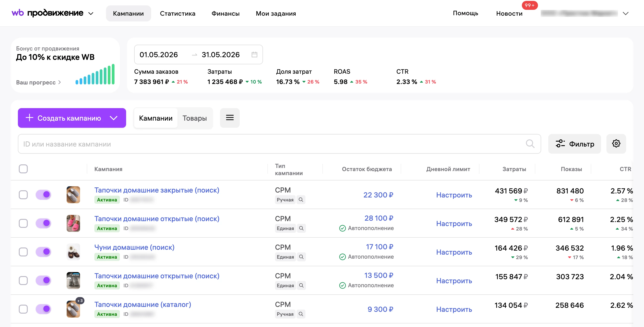The width and height of the screenshot is (644, 327).
Task: Expand the Создать кампанию dropdown arrow
Action: tap(114, 118)
